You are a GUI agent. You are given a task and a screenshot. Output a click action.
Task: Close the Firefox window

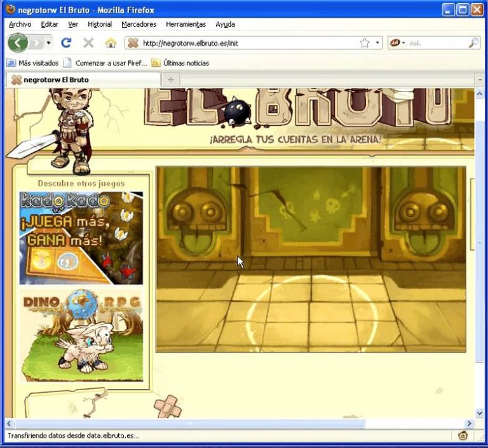(477, 10)
